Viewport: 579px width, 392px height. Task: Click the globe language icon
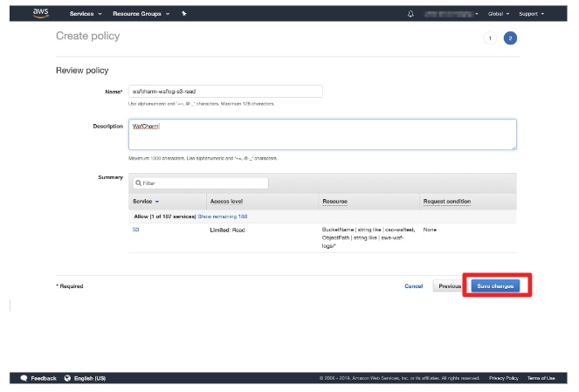click(x=67, y=378)
